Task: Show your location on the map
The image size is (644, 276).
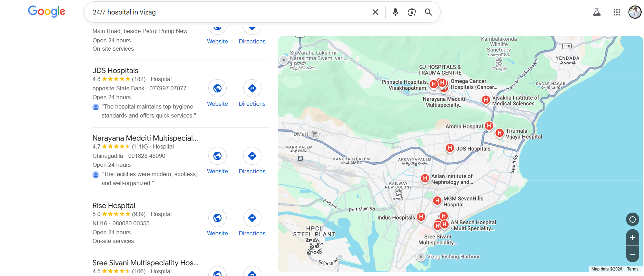Action: click(633, 219)
